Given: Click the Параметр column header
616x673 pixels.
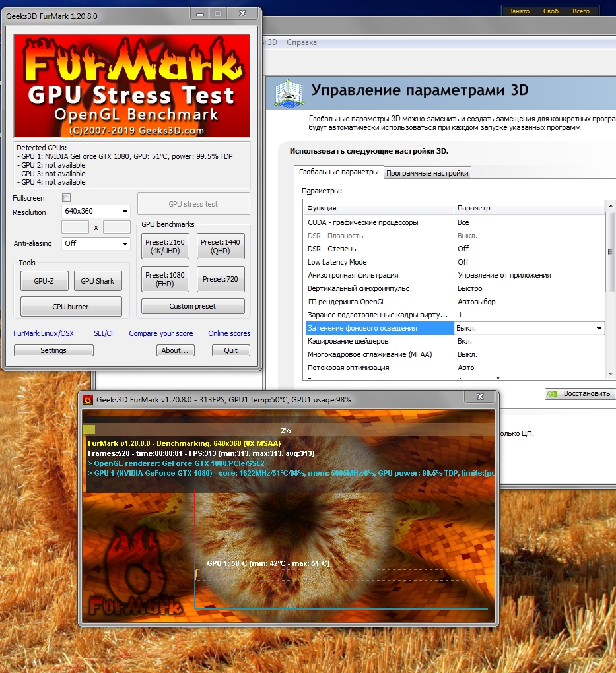Looking at the screenshot, I should coord(530,208).
